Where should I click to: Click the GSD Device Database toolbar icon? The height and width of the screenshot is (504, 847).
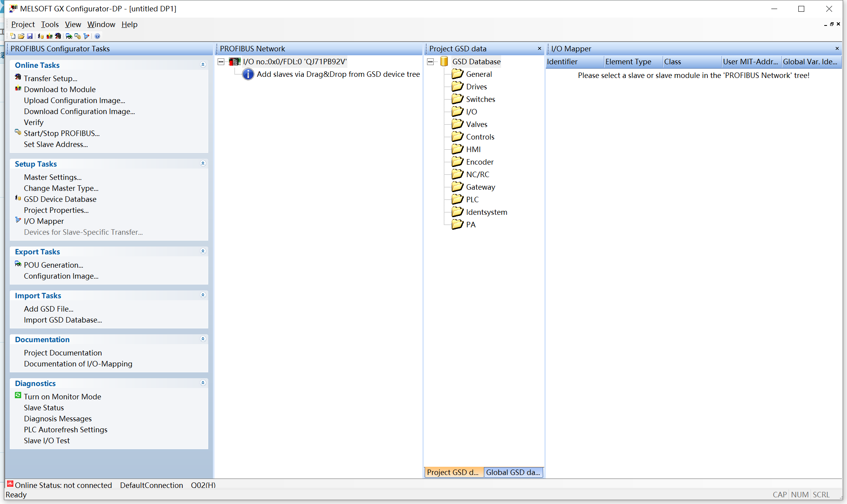tap(41, 36)
